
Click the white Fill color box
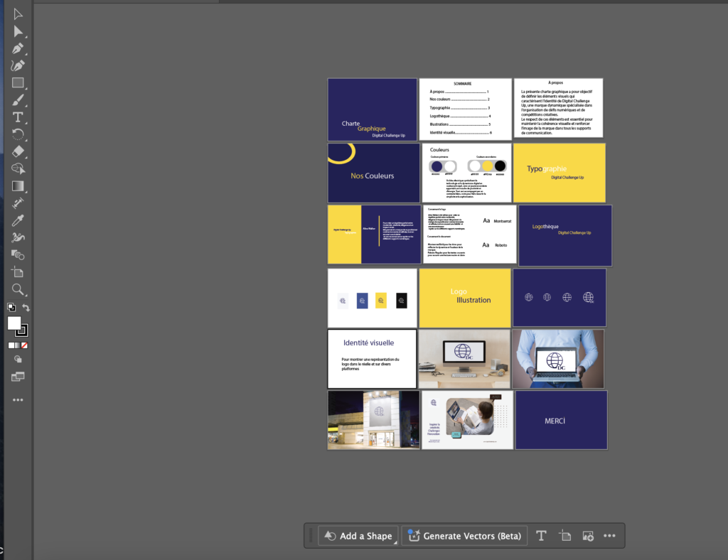pyautogui.click(x=14, y=323)
